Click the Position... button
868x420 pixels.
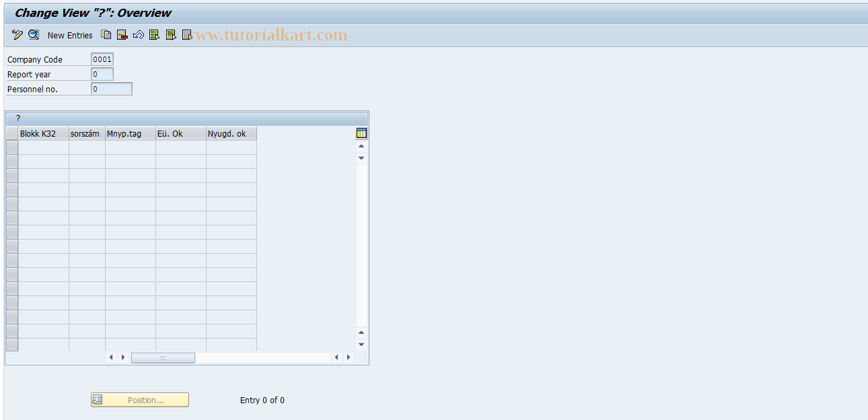pyautogui.click(x=140, y=400)
